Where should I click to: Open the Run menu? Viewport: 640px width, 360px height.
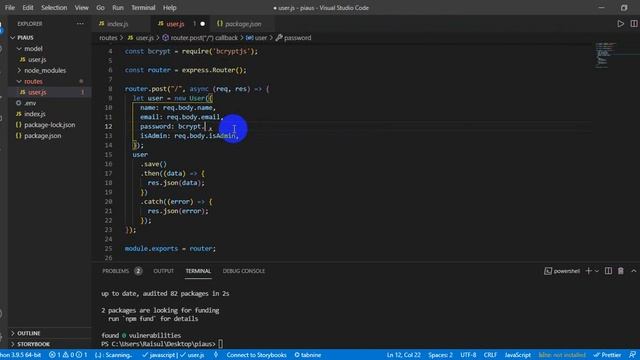[x=118, y=8]
